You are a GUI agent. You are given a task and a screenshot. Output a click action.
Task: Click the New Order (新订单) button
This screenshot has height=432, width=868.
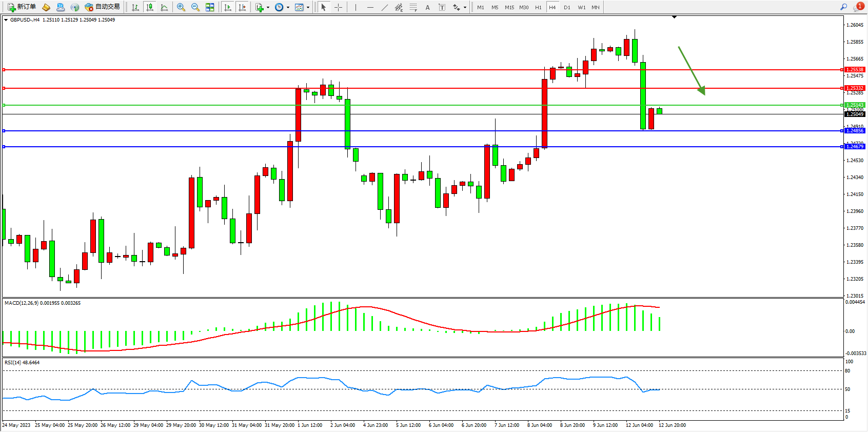point(22,7)
